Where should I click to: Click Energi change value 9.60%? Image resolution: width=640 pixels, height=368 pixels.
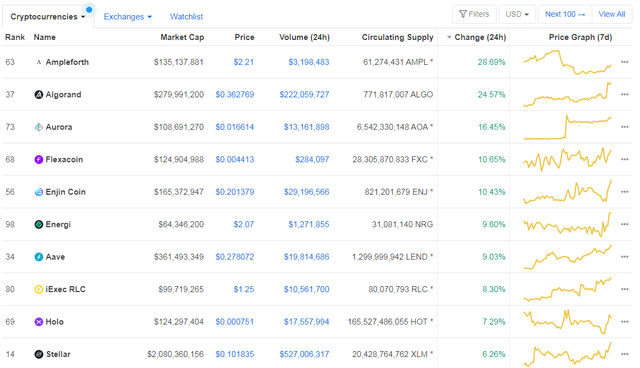(x=494, y=224)
